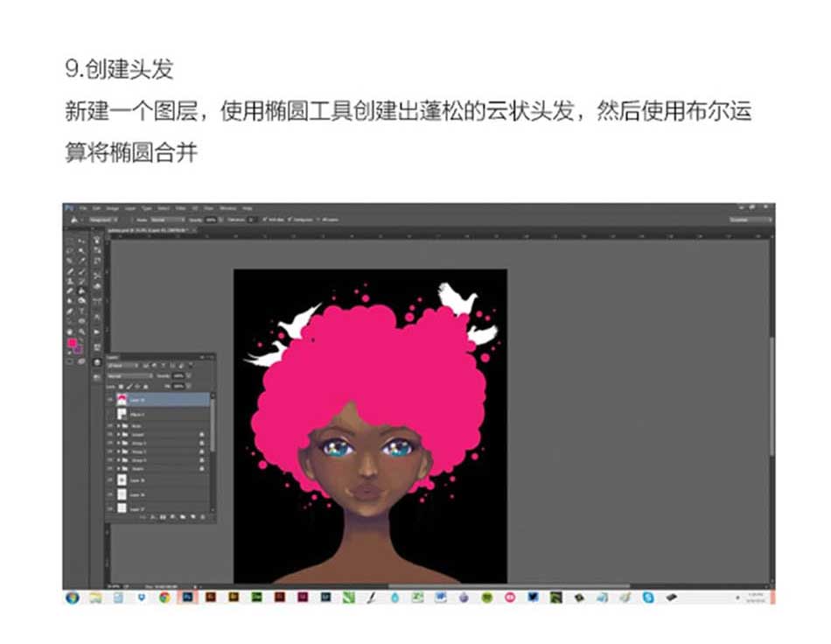Click the foreground color swatch
Image resolution: width=831 pixels, height=644 pixels.
(70, 339)
